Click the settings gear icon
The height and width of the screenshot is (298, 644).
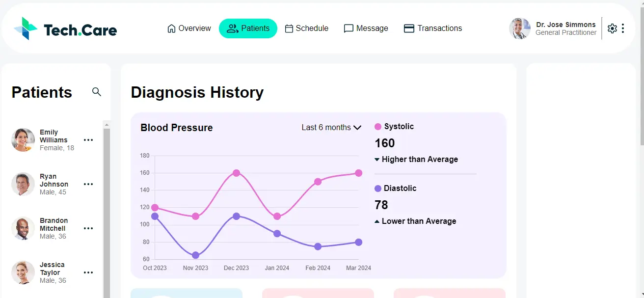pyautogui.click(x=612, y=28)
